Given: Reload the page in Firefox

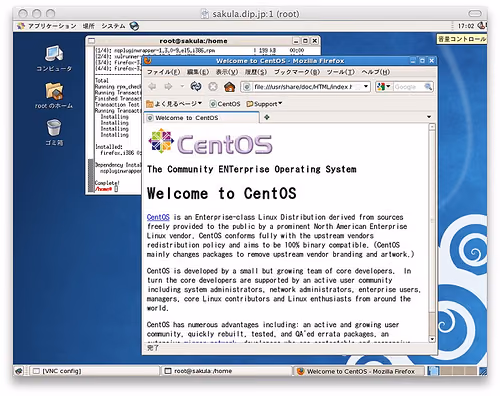Looking at the screenshot, I should click(196, 87).
